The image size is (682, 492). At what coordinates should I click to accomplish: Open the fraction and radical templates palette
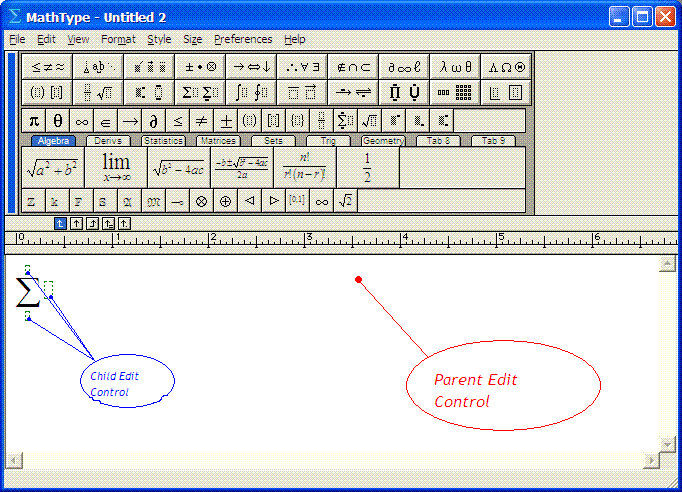pyautogui.click(x=98, y=92)
